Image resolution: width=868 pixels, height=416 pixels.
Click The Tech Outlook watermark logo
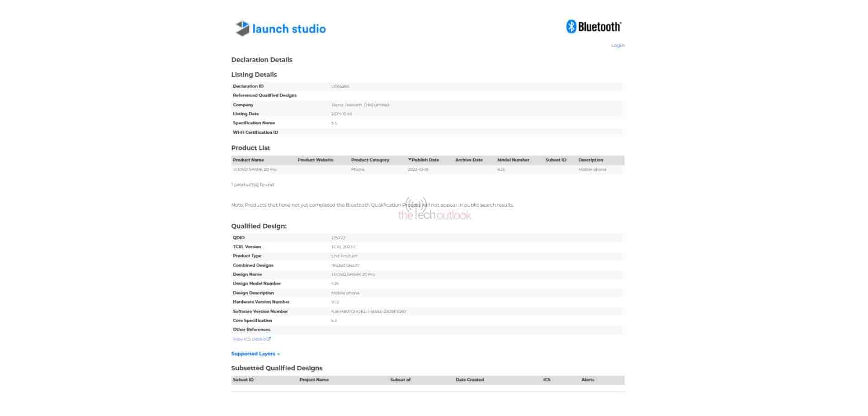[434, 210]
